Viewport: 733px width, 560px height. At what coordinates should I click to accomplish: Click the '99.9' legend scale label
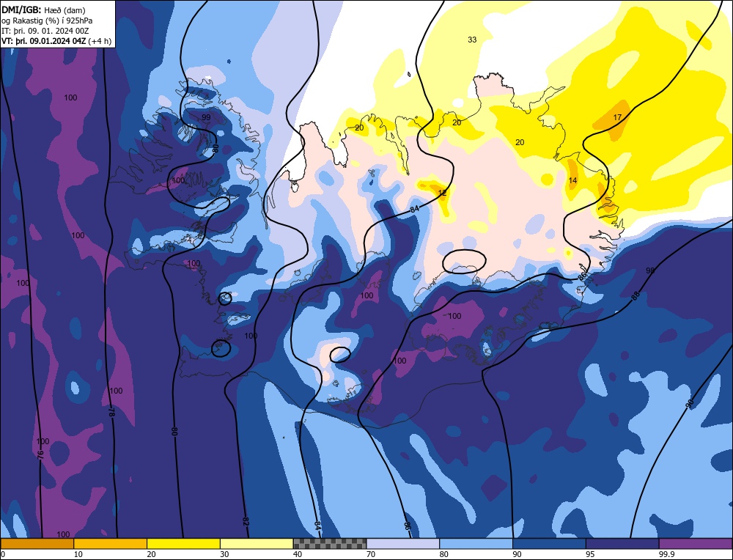pos(666,554)
